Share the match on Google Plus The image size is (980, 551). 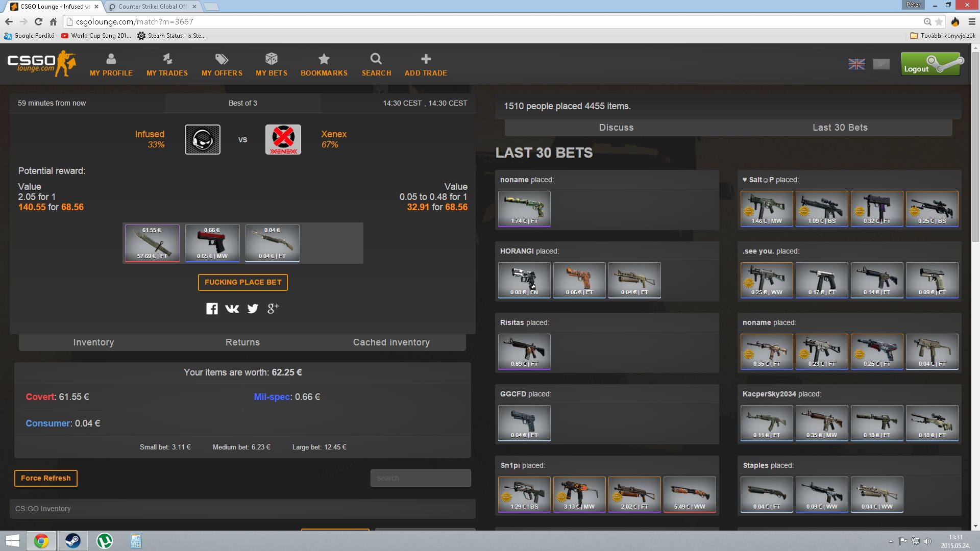(x=273, y=308)
